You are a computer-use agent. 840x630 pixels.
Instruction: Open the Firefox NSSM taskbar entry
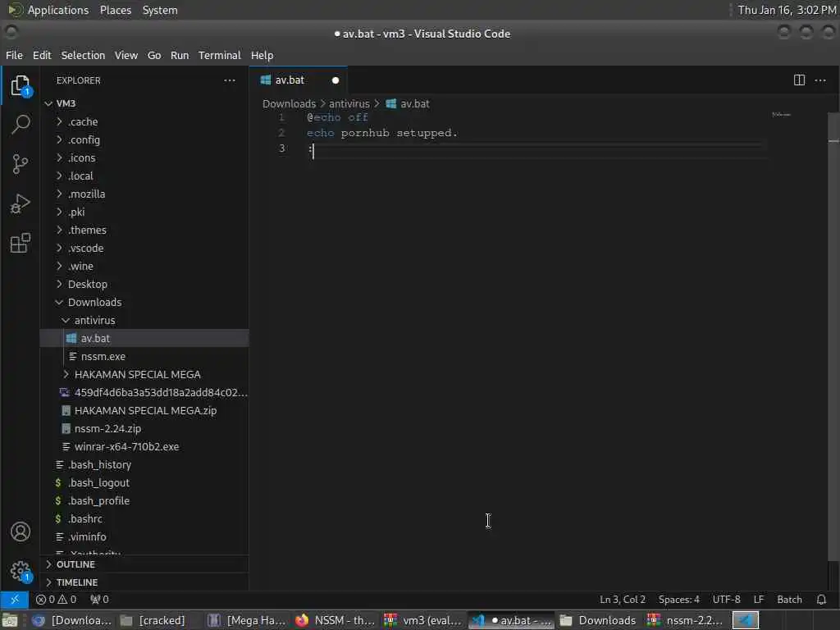pyautogui.click(x=336, y=620)
